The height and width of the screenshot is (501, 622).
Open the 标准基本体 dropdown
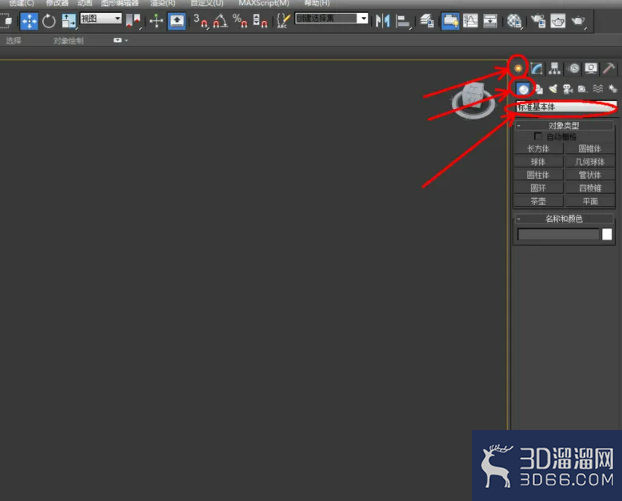[567, 107]
